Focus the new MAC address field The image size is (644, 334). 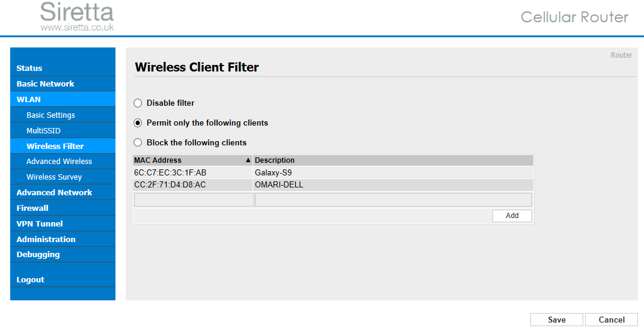point(194,200)
